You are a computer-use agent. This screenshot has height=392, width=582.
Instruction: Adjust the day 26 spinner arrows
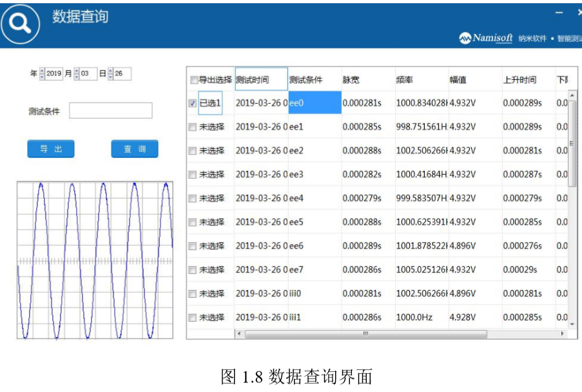pyautogui.click(x=111, y=74)
